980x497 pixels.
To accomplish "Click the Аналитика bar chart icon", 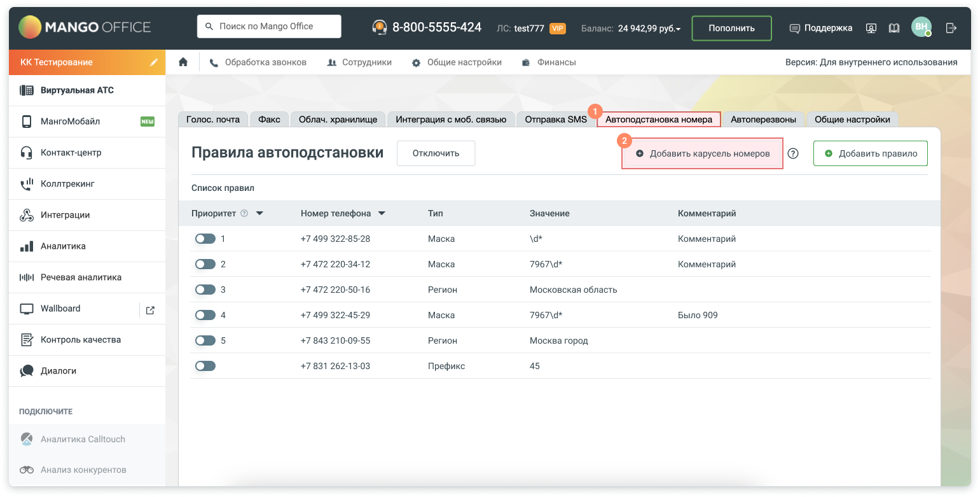I will point(27,246).
